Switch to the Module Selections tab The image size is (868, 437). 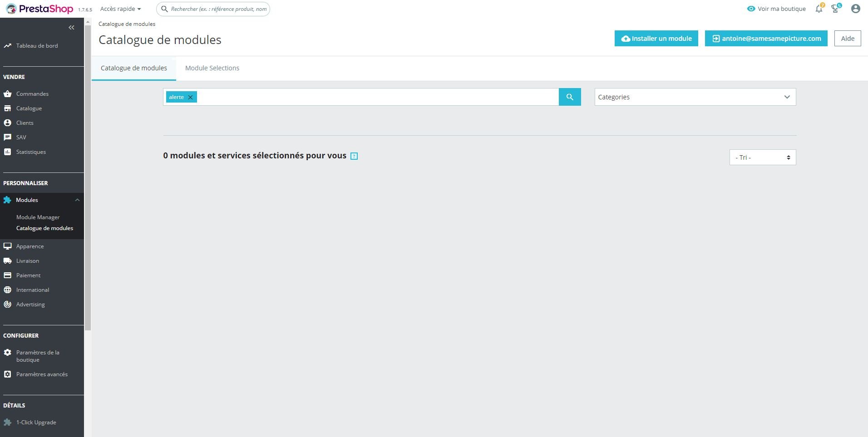tap(212, 68)
